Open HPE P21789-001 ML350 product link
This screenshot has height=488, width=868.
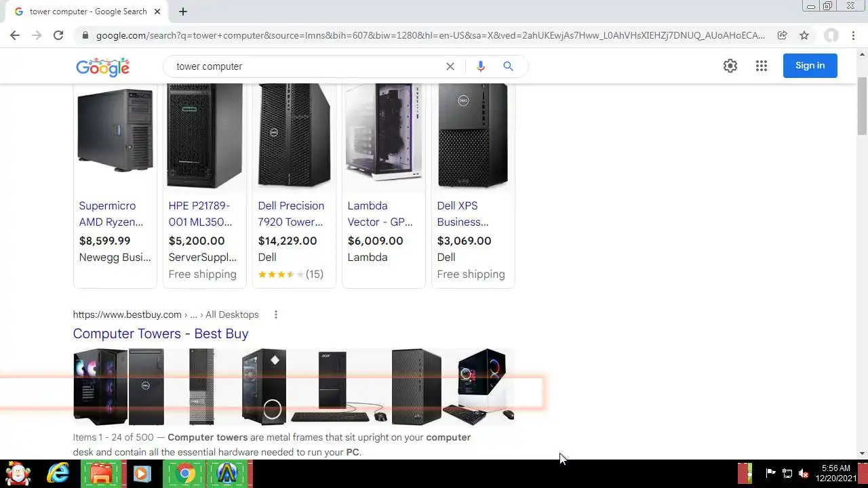[x=201, y=213]
